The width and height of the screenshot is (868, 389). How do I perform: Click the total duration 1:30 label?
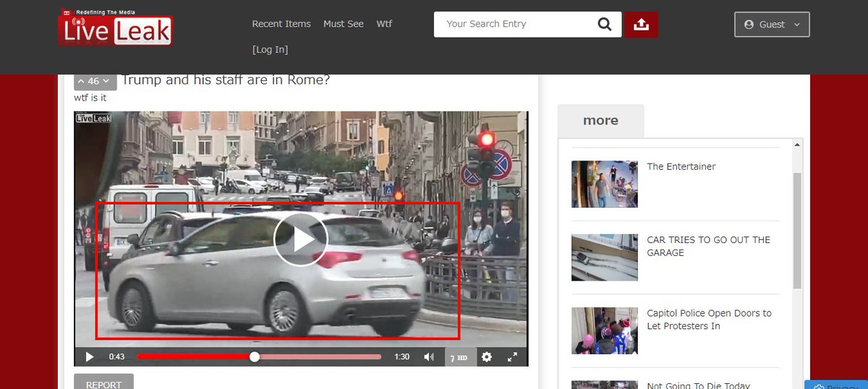tap(402, 356)
